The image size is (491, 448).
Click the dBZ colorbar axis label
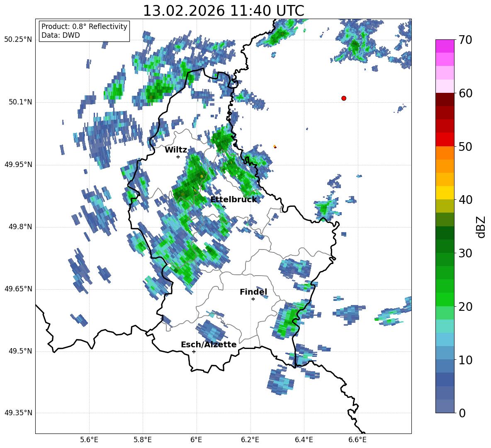481,227
